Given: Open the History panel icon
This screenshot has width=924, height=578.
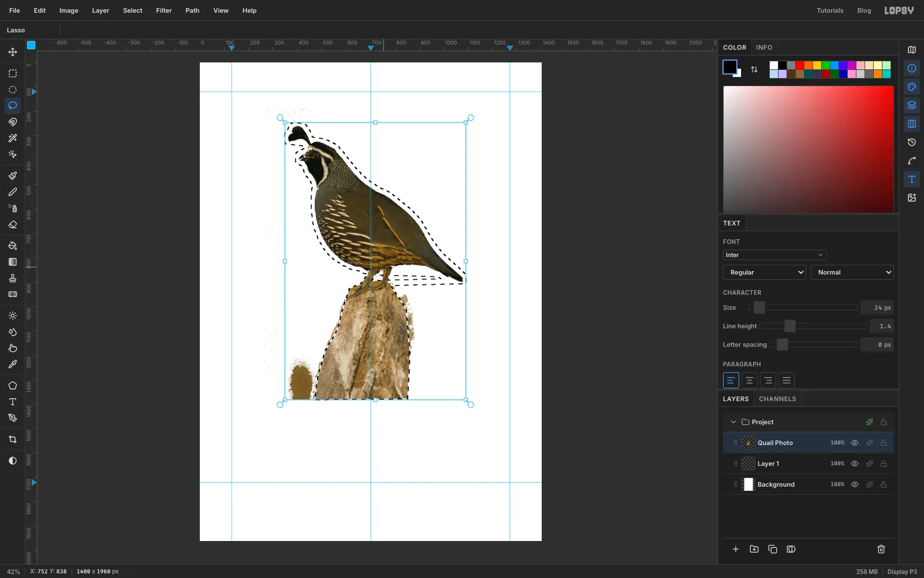Looking at the screenshot, I should click(x=912, y=142).
